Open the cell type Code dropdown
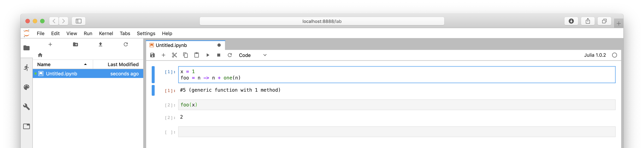The image size is (644, 148). click(252, 55)
